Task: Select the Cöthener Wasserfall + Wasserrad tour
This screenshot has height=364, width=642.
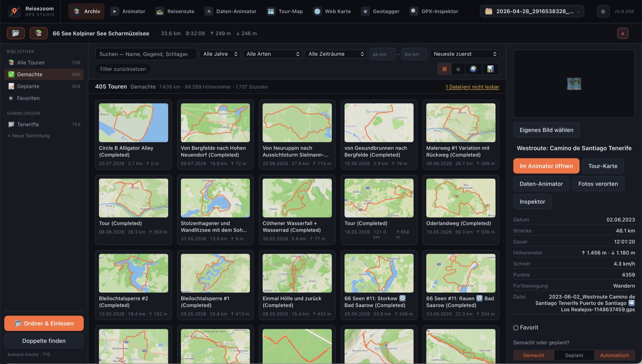Action: [297, 210]
